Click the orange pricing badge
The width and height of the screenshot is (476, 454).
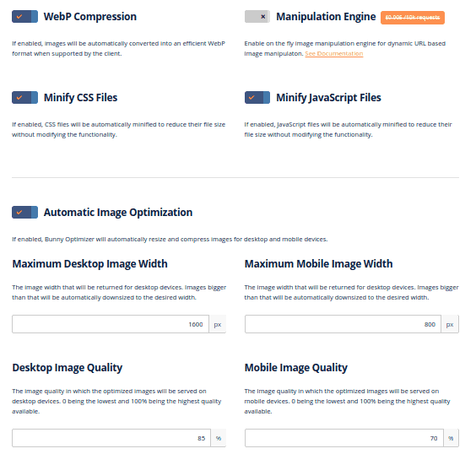coord(413,18)
